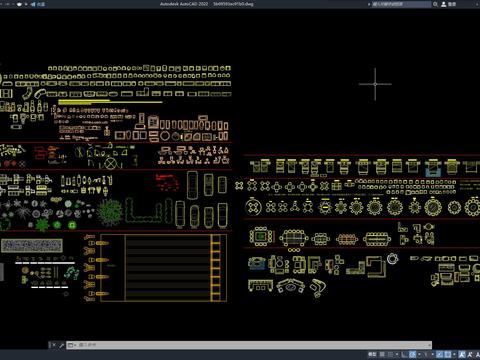Click the search box in the title bar
Image resolution: width=480 pixels, height=360 pixels.
(x=401, y=4)
